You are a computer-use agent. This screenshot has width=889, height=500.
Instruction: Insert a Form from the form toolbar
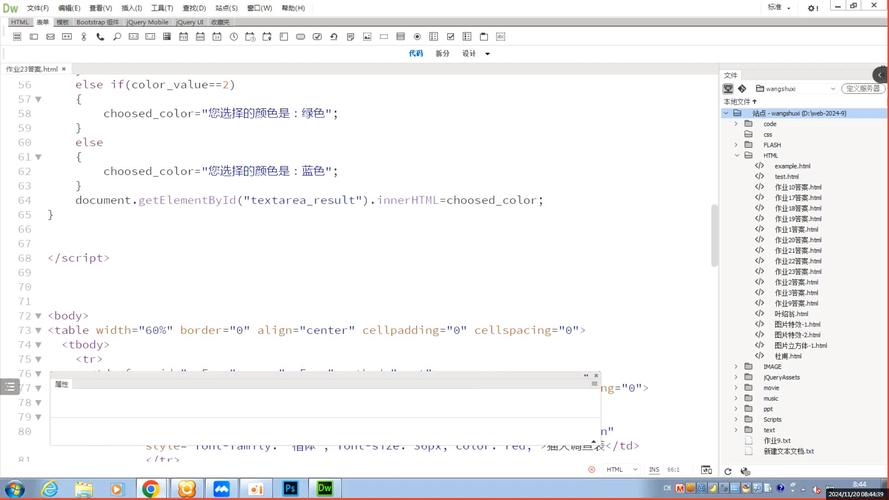click(x=17, y=36)
